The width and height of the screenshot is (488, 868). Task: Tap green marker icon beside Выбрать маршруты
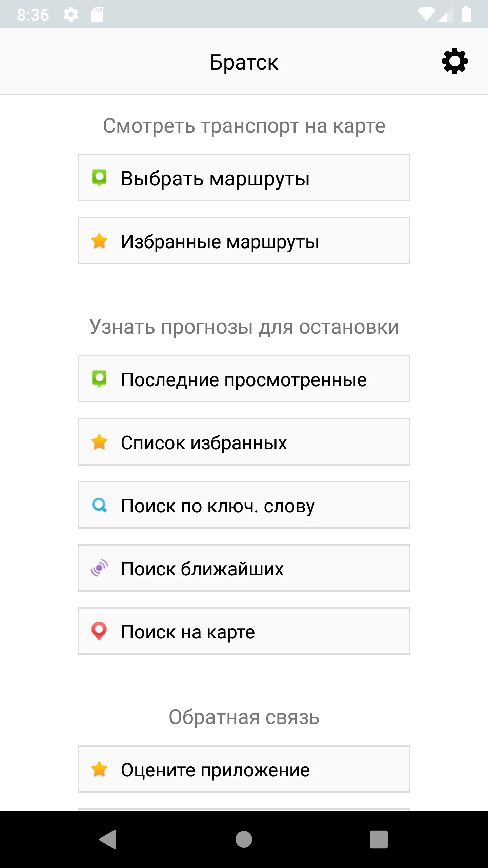99,178
